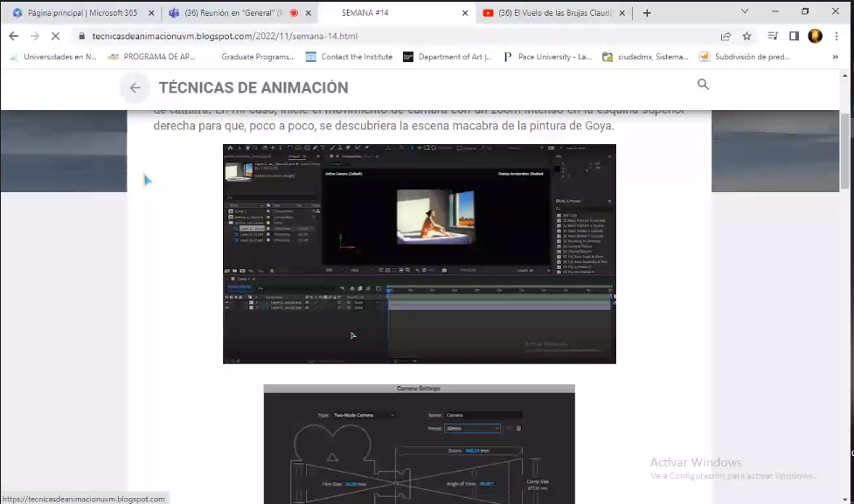Open the After Effects workspace screenshot
The height and width of the screenshot is (504, 854).
point(420,253)
